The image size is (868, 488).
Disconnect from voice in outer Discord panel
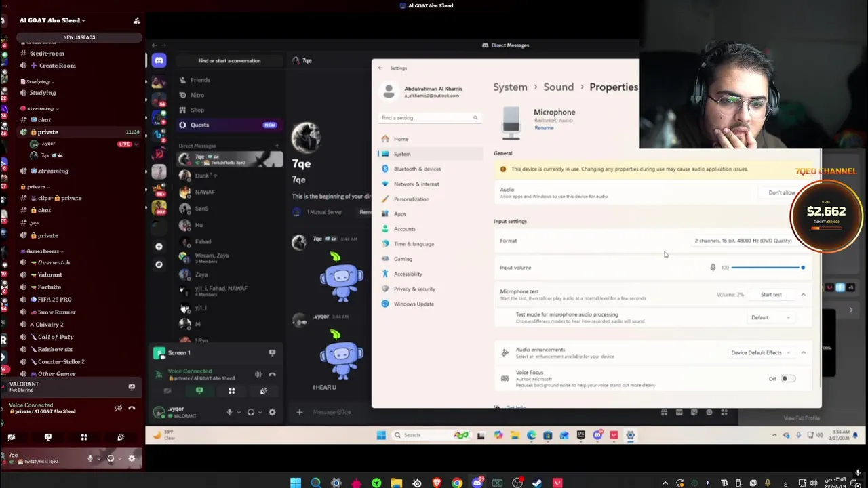(x=132, y=408)
